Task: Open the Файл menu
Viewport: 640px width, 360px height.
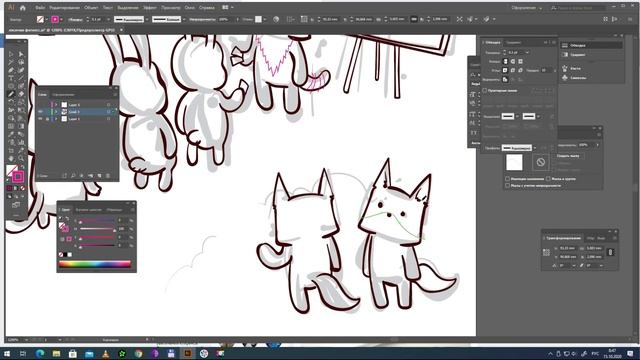Action: pos(40,7)
